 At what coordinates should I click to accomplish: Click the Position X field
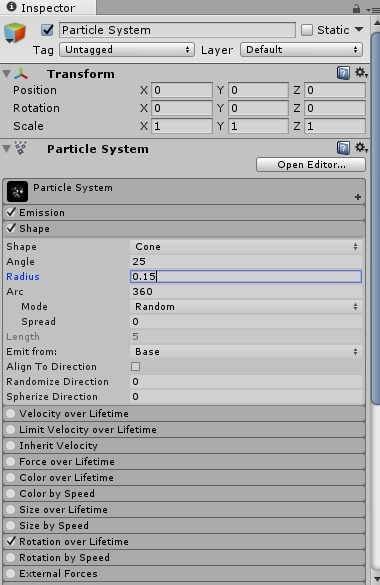(182, 90)
